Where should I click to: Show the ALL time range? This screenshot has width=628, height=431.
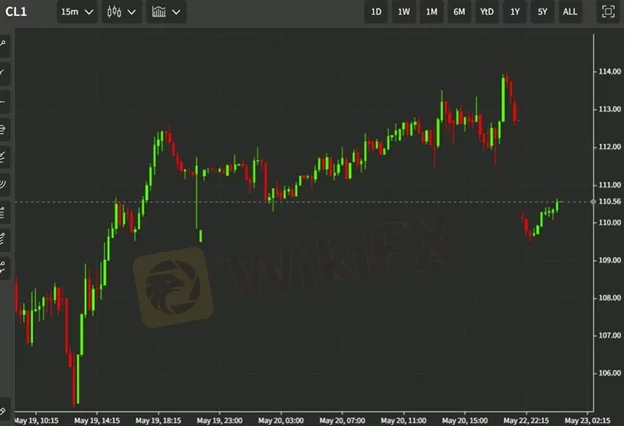[x=570, y=12]
